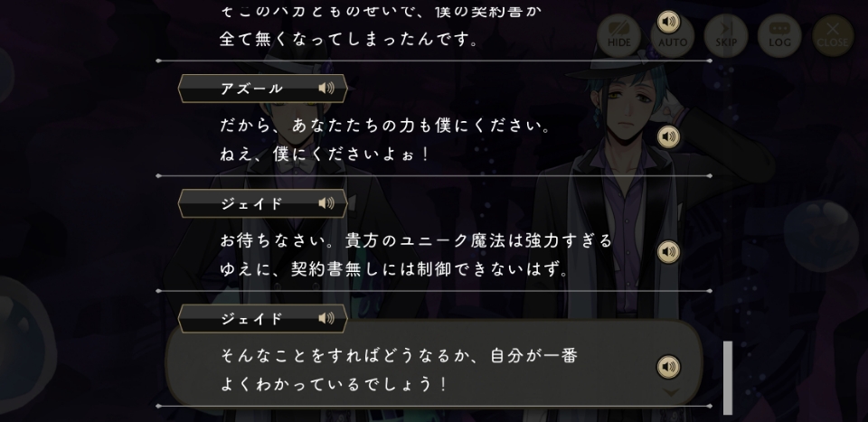This screenshot has width=868, height=422.
Task: Expand log with down chevron at bottom
Action: [x=671, y=392]
